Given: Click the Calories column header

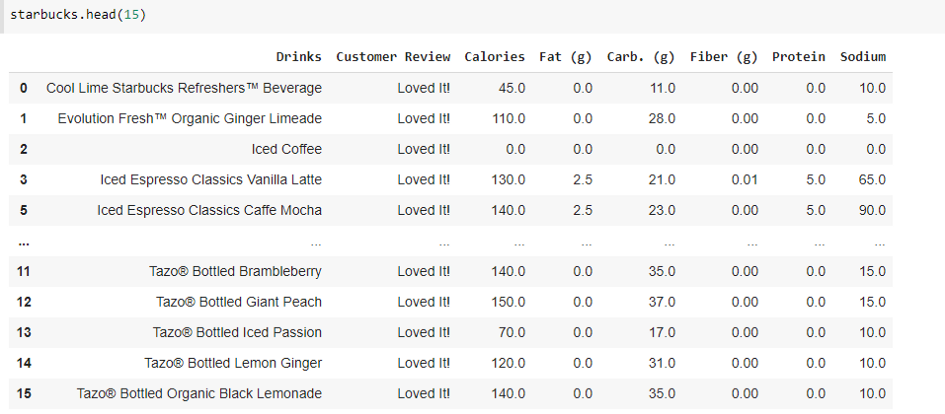Looking at the screenshot, I should [494, 57].
